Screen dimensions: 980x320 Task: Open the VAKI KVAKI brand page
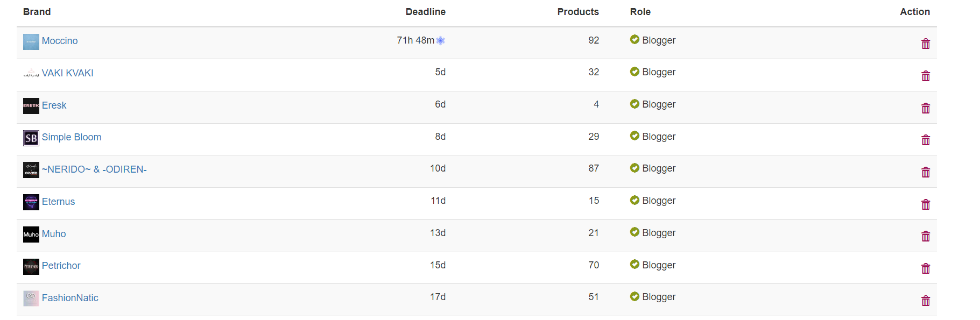[67, 73]
